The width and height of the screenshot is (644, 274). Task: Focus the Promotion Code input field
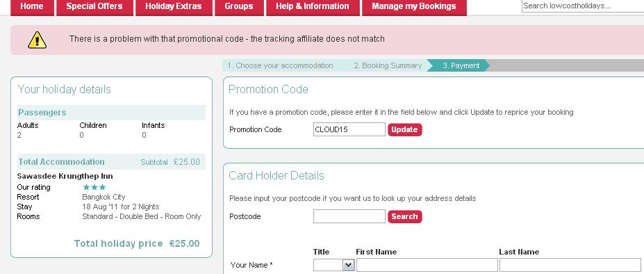(349, 129)
